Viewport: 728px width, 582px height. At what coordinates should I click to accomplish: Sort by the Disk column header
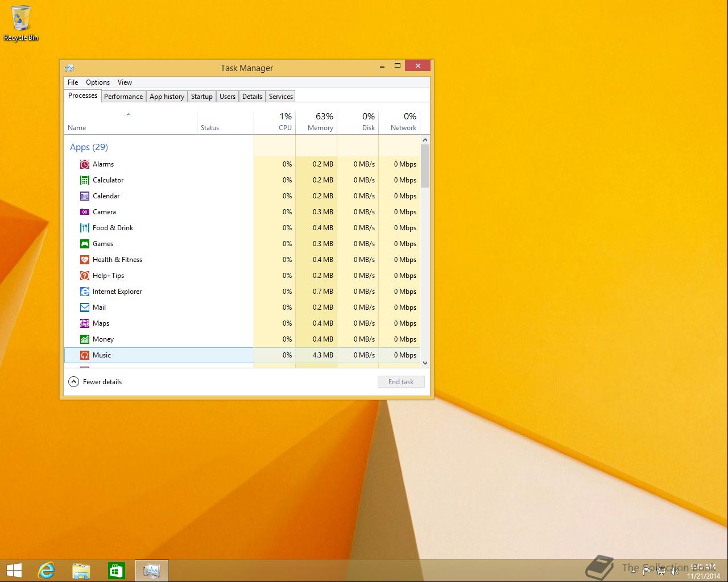tap(358, 122)
